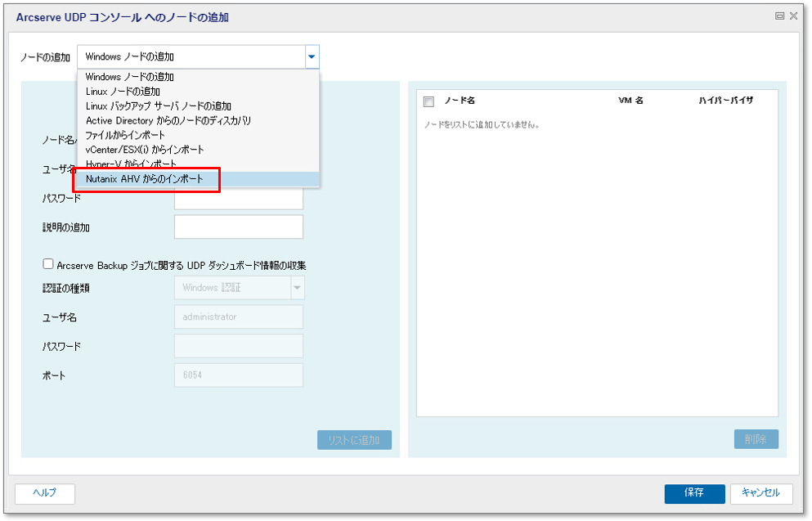Viewport: 812px width, 521px height.
Task: Click the administrator ユーザ名 field
Action: tap(239, 317)
